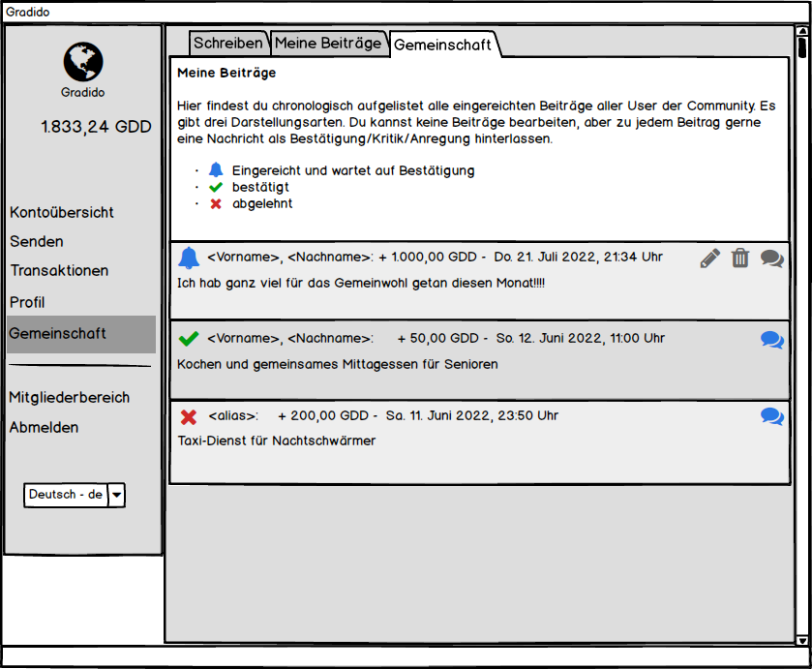
Task: Open the Deutsch - de language dropdown
Action: [116, 495]
